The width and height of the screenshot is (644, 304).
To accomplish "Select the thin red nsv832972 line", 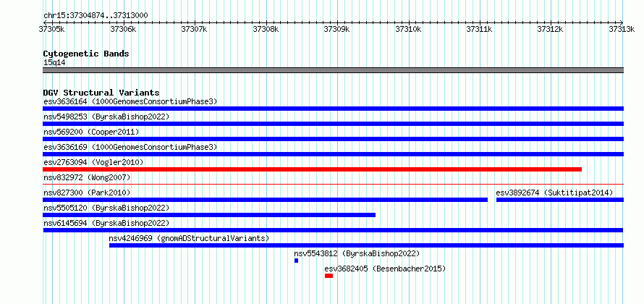I will pos(333,184).
